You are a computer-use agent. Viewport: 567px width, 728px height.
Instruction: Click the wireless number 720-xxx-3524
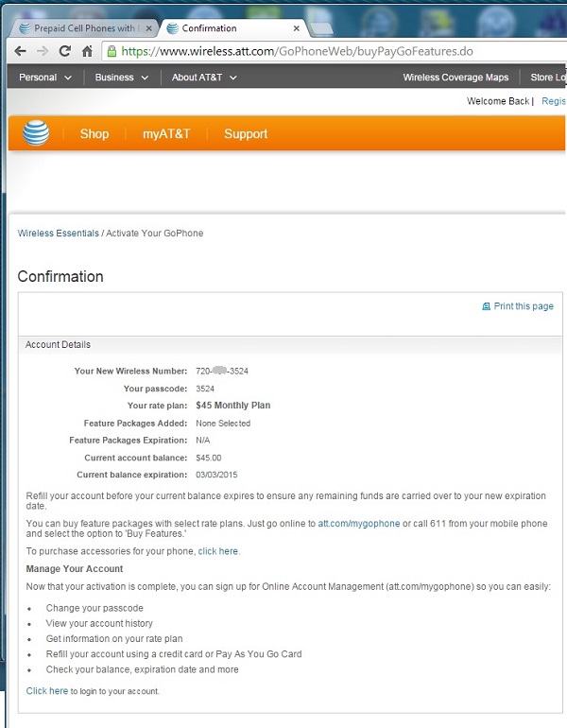(222, 371)
